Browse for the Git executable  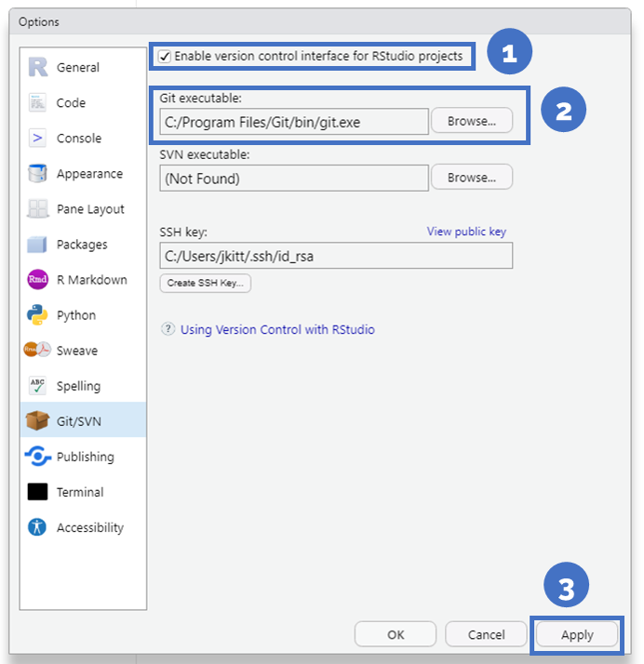472,121
